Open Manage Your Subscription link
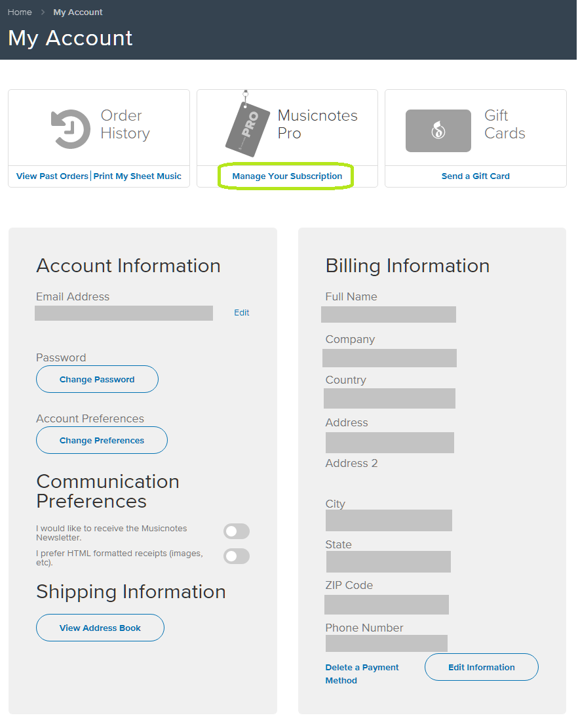 coord(287,176)
